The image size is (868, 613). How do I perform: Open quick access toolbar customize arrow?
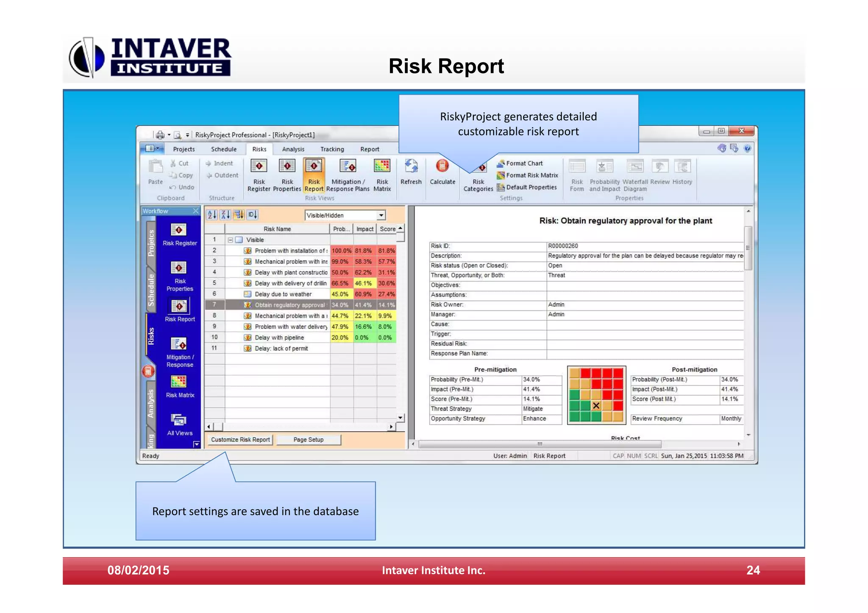click(x=187, y=135)
